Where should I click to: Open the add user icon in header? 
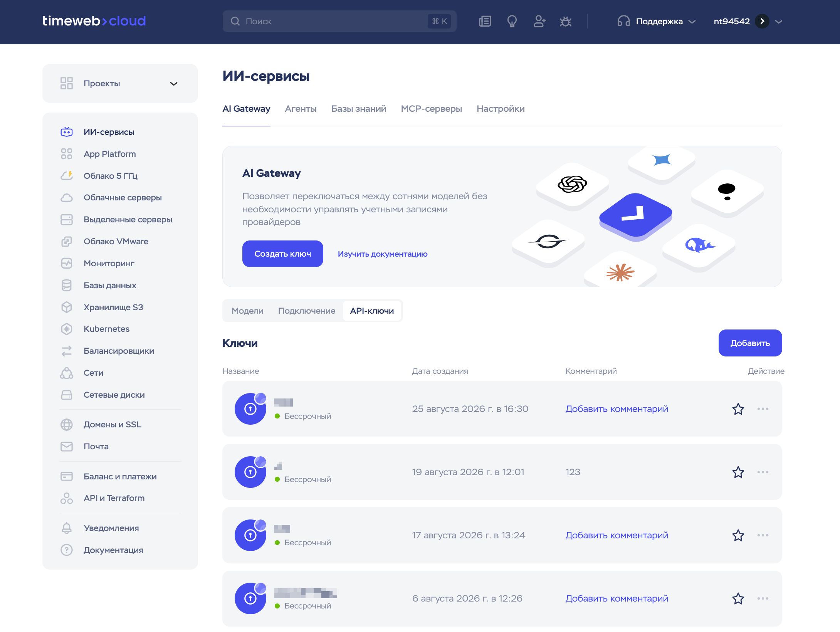point(539,21)
